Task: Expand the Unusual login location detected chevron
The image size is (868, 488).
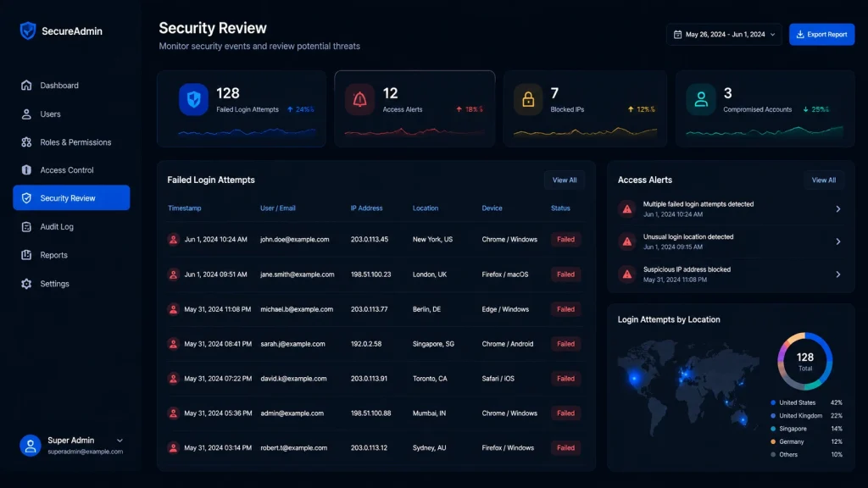Action: click(838, 241)
